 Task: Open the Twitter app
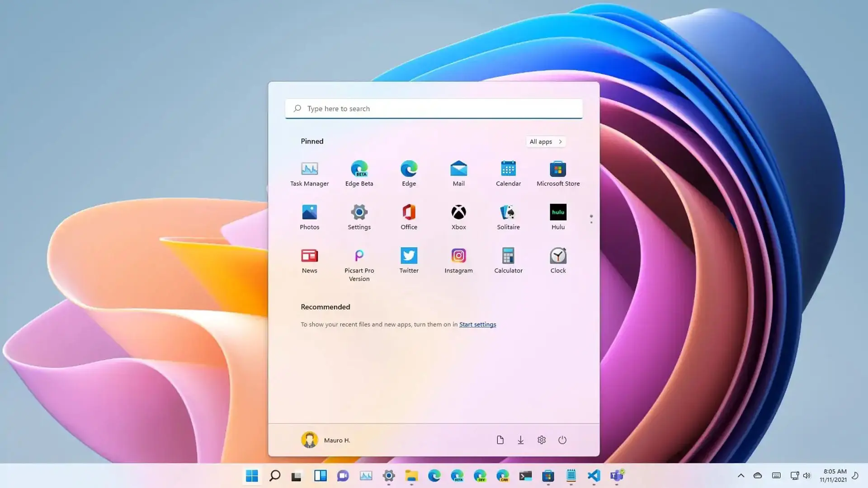[x=409, y=260]
